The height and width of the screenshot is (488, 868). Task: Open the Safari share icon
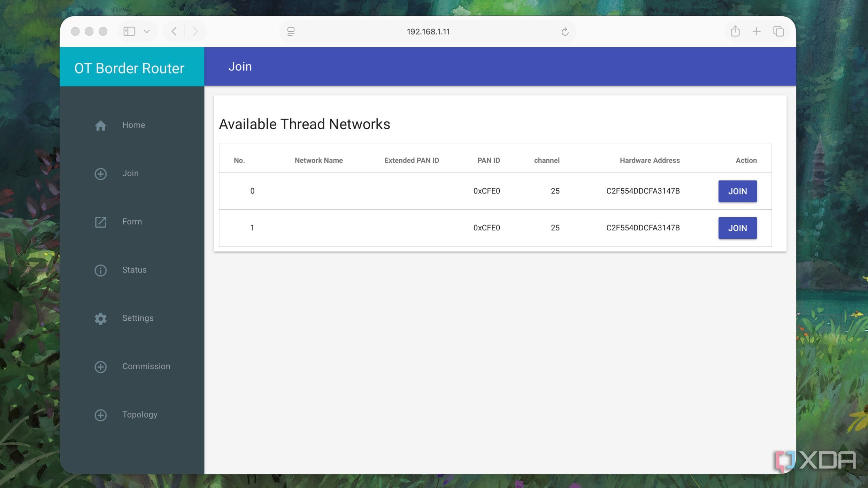click(735, 31)
